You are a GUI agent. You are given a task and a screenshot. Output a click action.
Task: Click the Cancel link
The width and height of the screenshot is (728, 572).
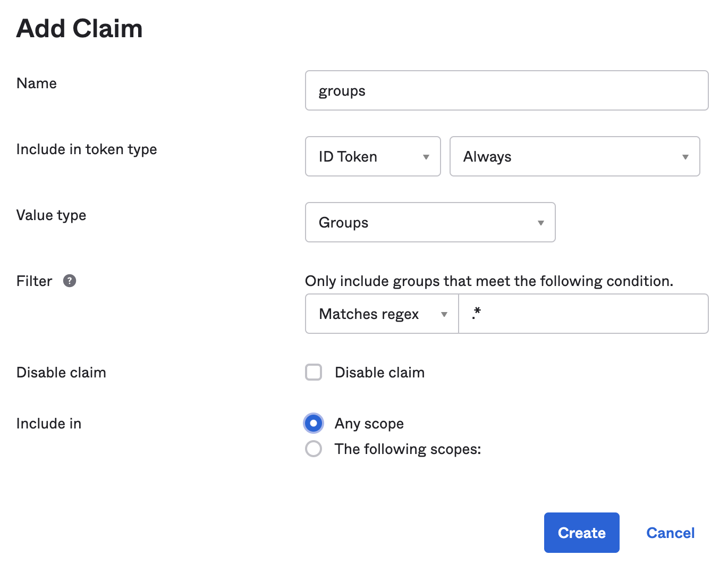[670, 533]
